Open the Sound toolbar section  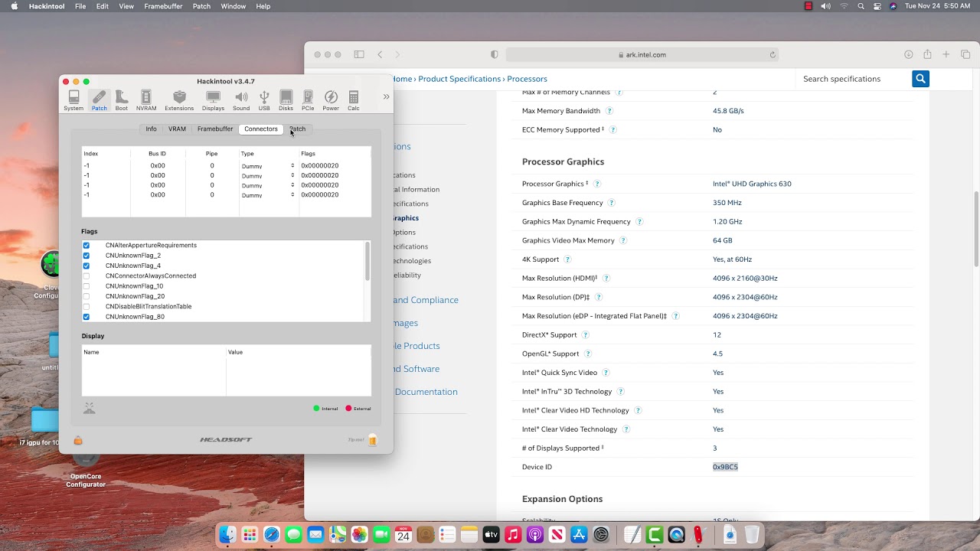point(241,100)
